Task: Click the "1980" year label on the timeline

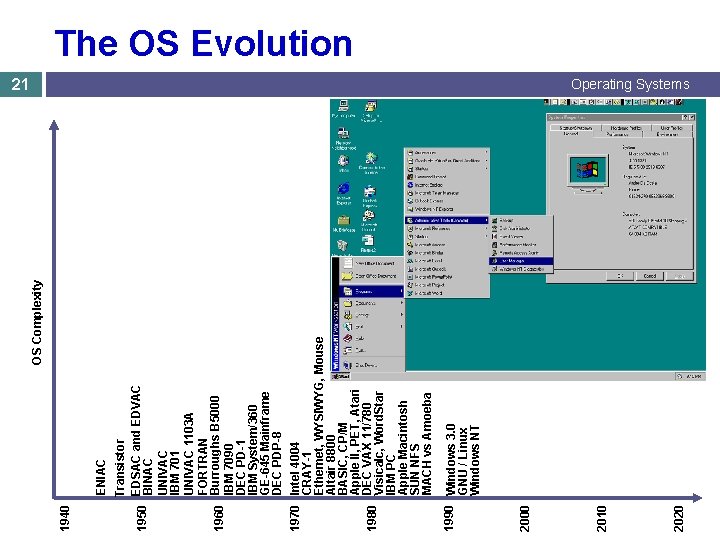Action: (x=371, y=519)
